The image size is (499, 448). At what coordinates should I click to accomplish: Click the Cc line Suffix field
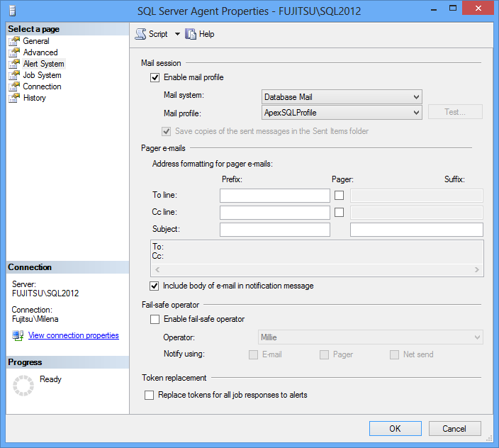(x=417, y=213)
